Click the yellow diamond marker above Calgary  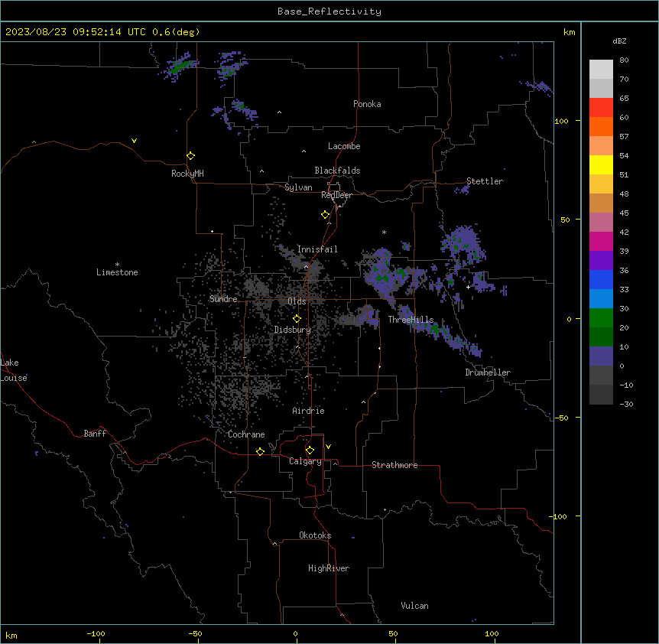pos(310,450)
